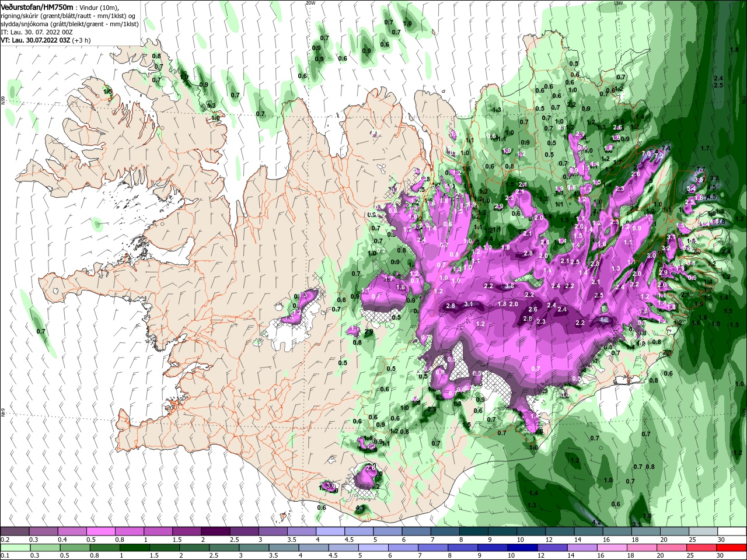747x560 pixels.
Task: Pick the white snow legend swatch labeled 30
Action: click(x=732, y=531)
